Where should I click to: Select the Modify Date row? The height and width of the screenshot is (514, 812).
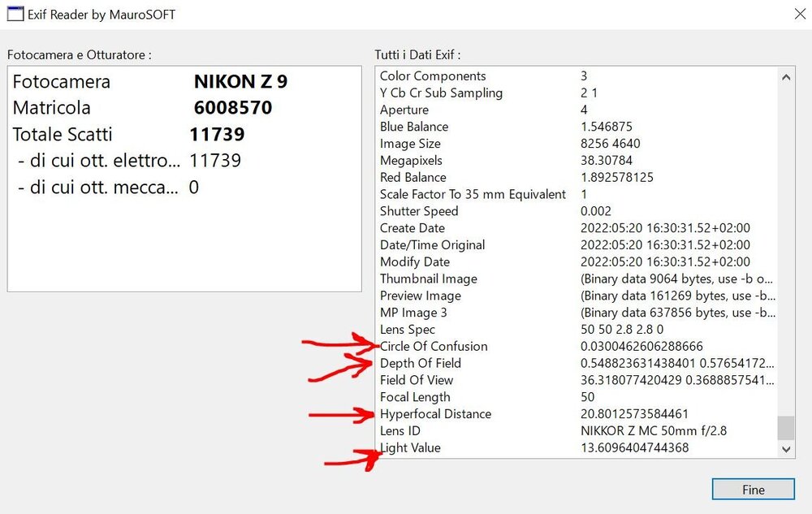click(577, 262)
